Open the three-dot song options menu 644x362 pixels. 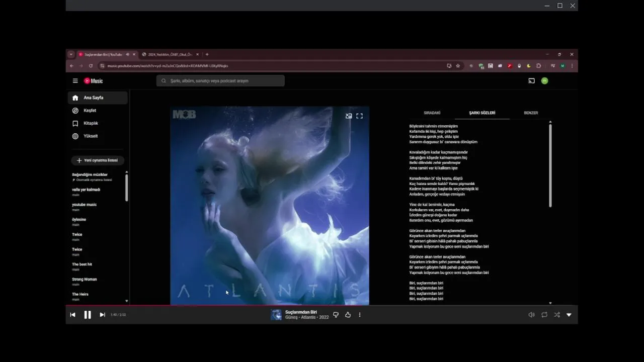360,315
